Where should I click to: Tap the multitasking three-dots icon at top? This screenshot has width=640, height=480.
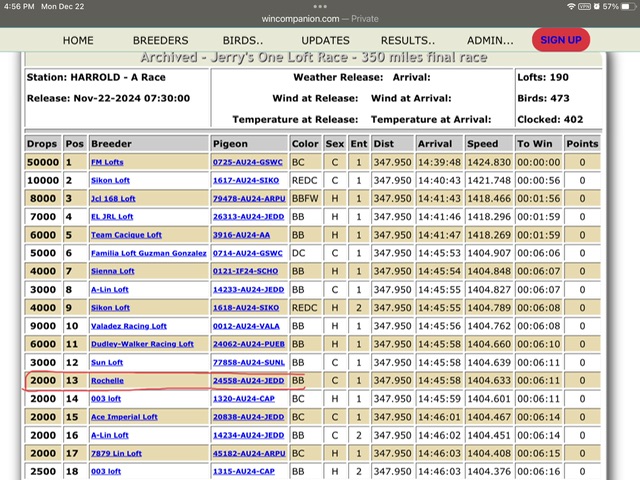320,6
